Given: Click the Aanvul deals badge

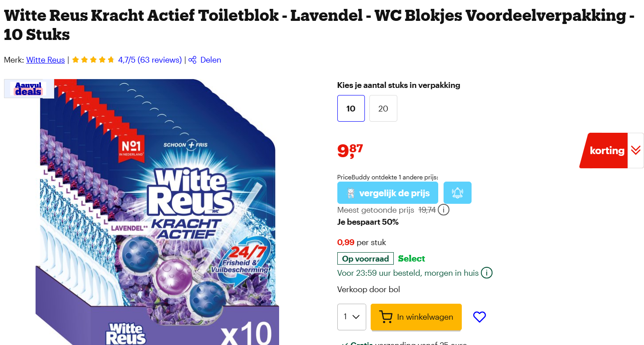Looking at the screenshot, I should click(x=28, y=88).
